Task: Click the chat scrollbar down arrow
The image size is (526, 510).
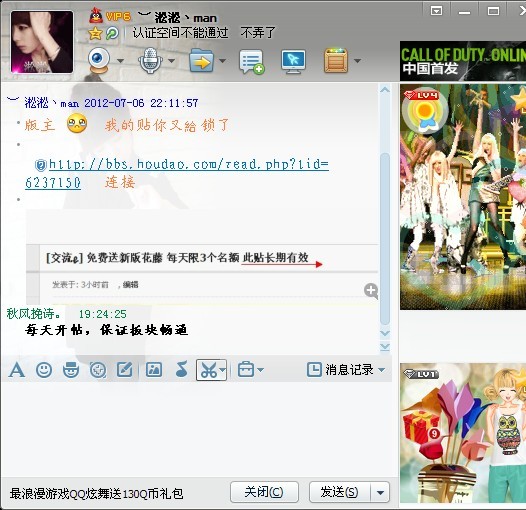Action: pyautogui.click(x=385, y=333)
